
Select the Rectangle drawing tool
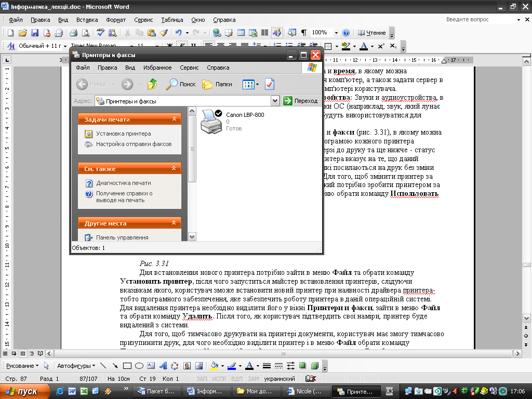(127, 366)
